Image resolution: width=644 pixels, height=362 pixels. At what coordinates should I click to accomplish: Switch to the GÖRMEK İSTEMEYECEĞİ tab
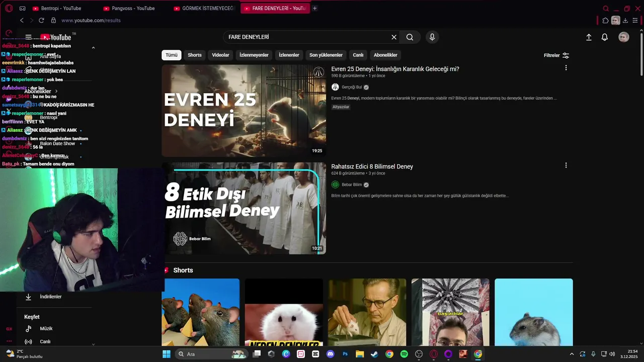[204, 9]
